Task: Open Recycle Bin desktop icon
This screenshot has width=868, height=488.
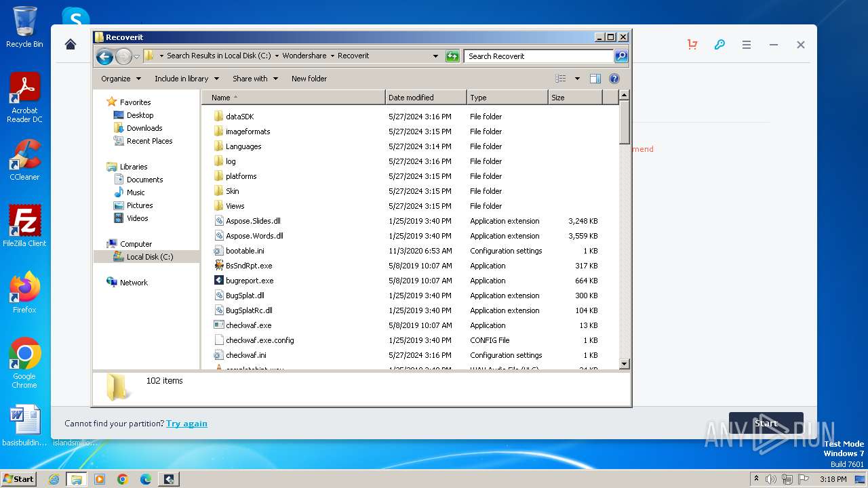Action: click(24, 27)
